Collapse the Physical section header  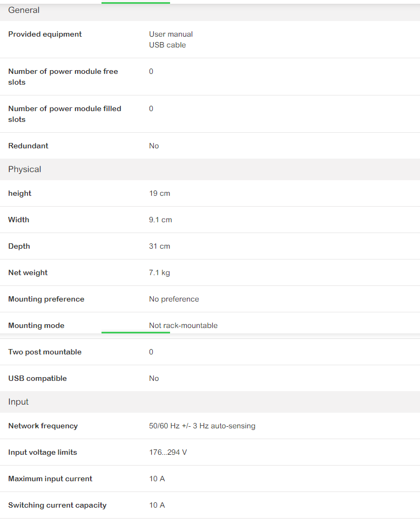210,169
